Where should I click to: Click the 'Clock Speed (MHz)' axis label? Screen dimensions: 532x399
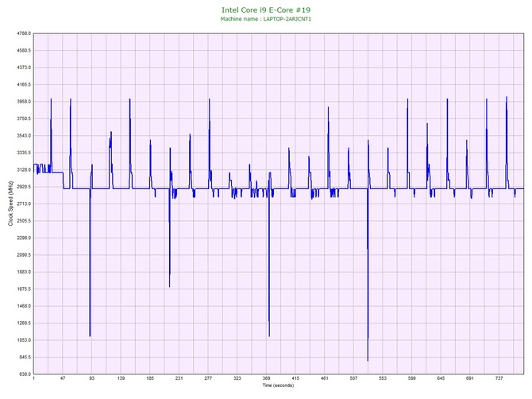(10, 203)
